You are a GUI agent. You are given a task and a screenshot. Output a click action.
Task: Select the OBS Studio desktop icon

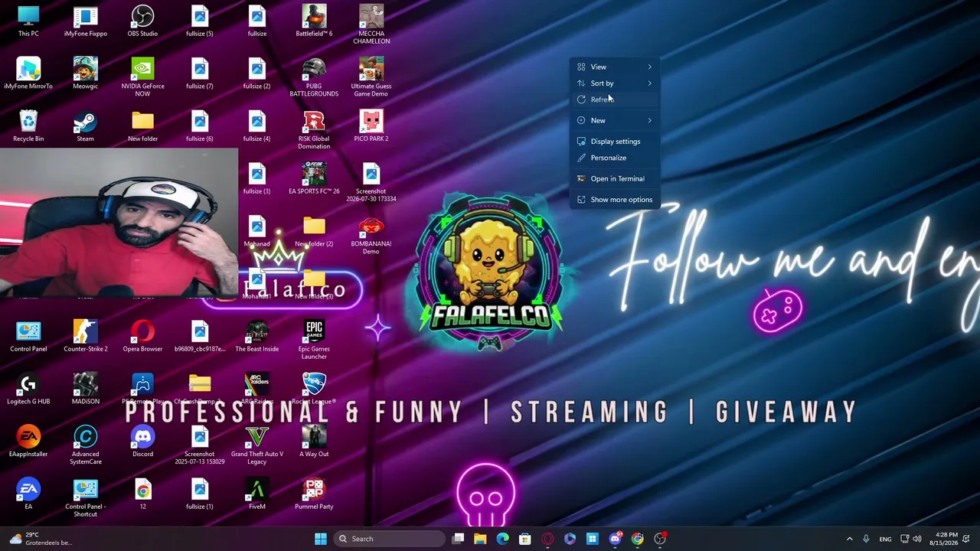142,21
